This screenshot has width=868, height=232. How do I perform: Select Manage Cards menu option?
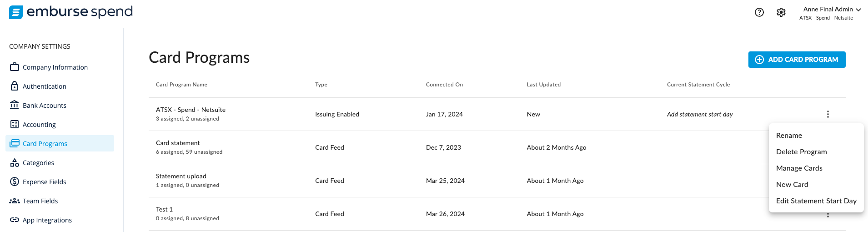pos(799,168)
